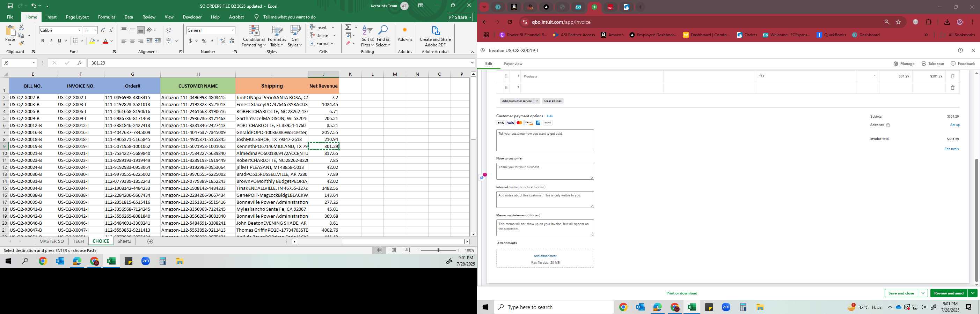
Task: Click the Print or download link
Action: [x=682, y=293]
